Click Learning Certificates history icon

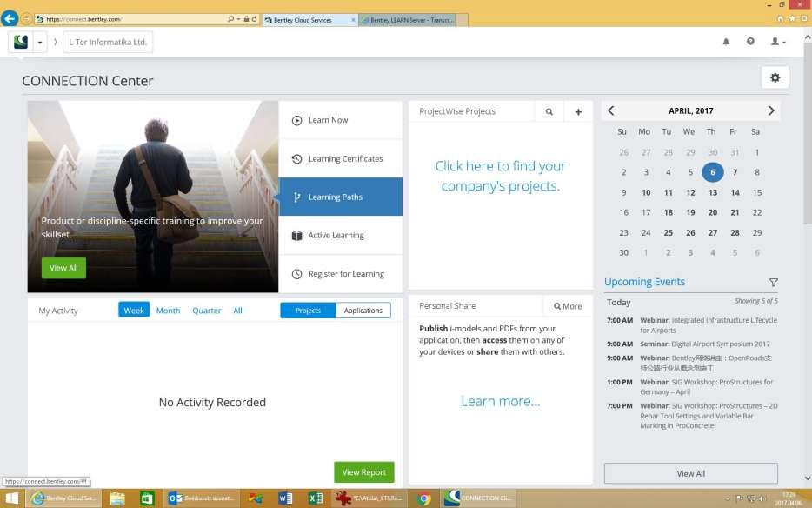click(296, 158)
